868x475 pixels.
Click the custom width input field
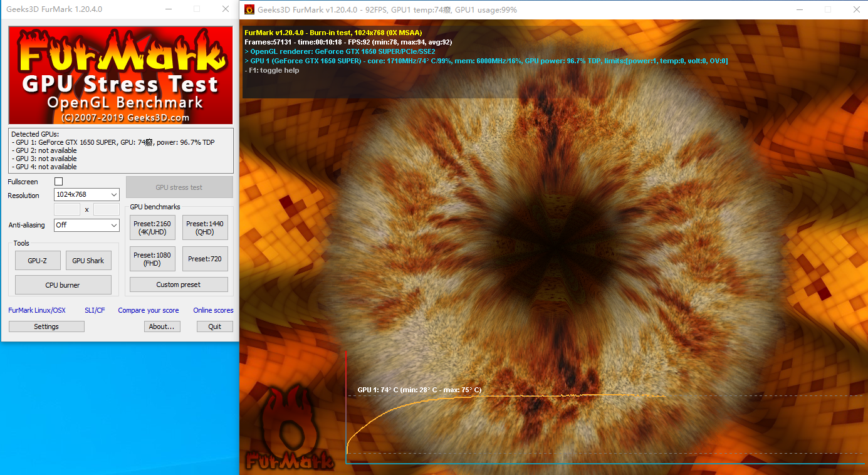(x=67, y=209)
